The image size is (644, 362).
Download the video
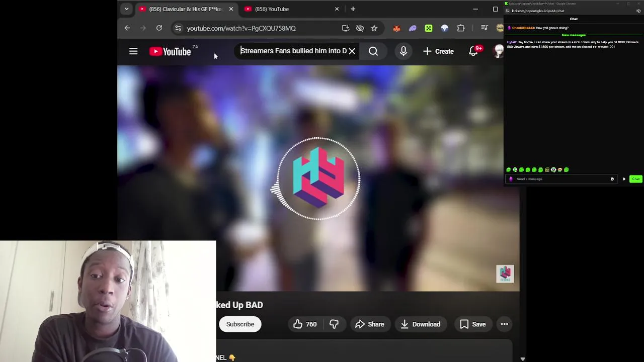point(421,324)
